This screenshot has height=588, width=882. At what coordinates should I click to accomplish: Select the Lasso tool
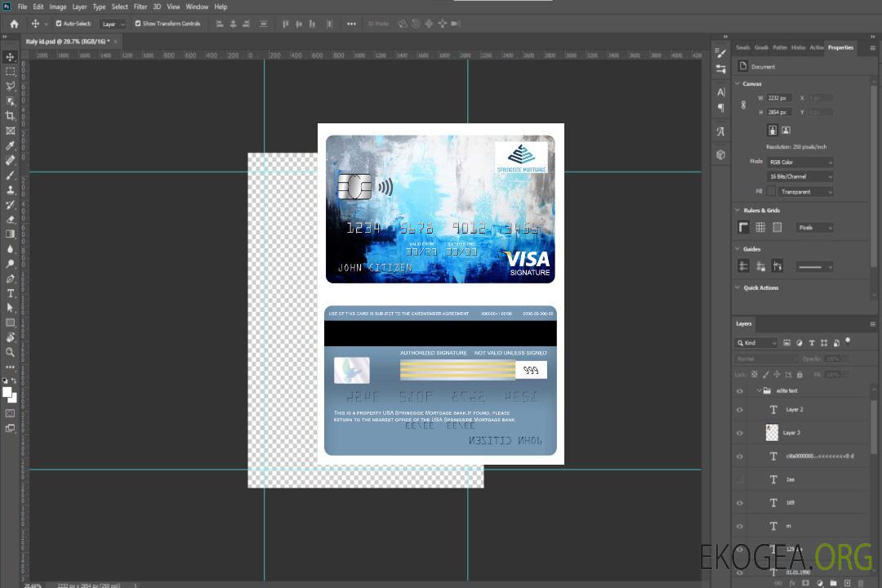tap(10, 86)
